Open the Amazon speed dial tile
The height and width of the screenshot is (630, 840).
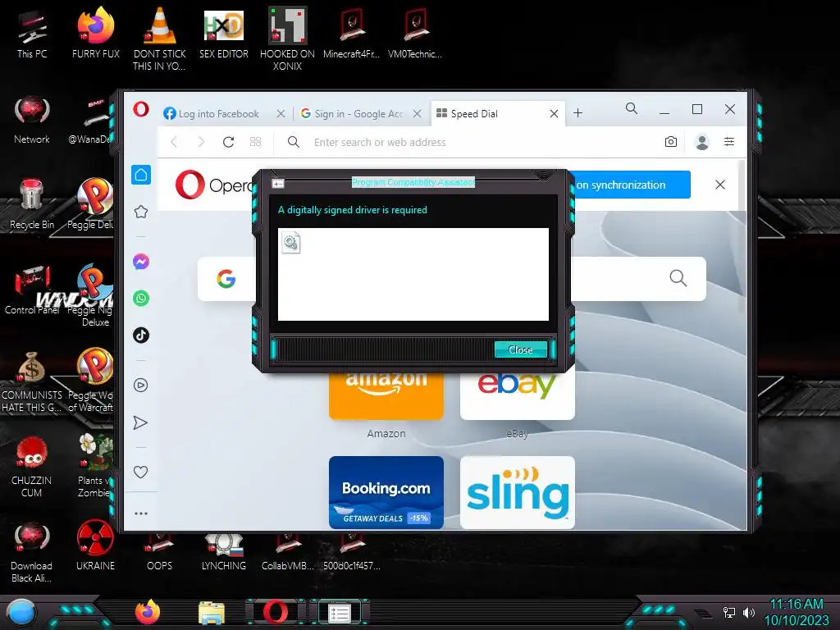point(386,395)
